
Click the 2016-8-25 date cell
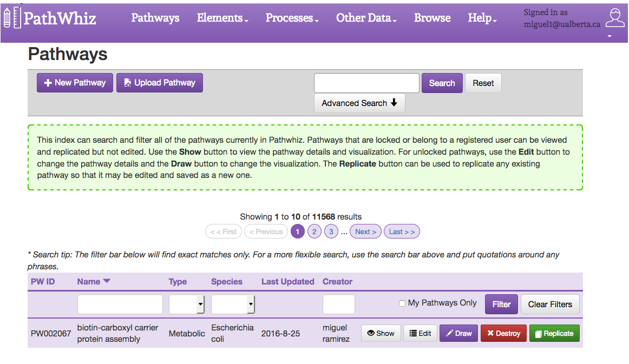tap(280, 334)
